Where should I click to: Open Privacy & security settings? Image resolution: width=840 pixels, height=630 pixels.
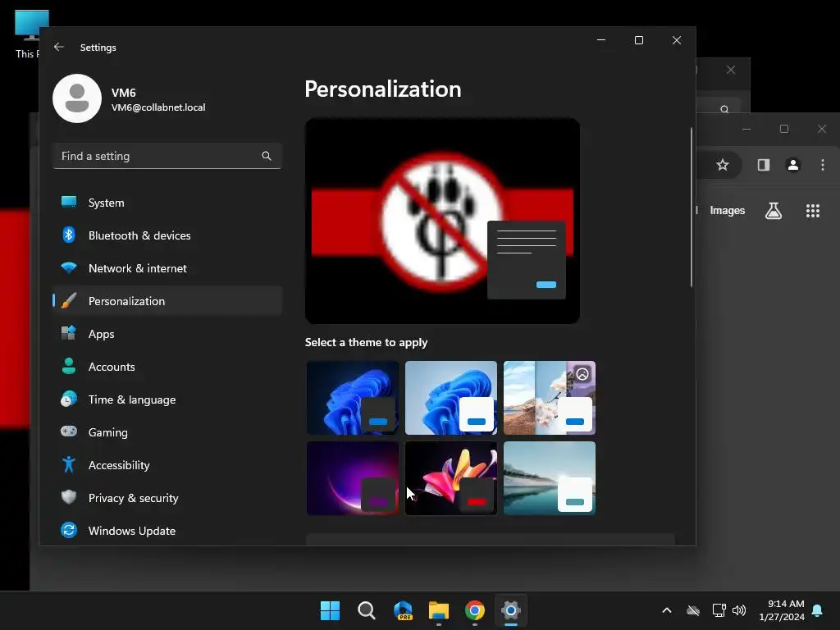point(167,498)
